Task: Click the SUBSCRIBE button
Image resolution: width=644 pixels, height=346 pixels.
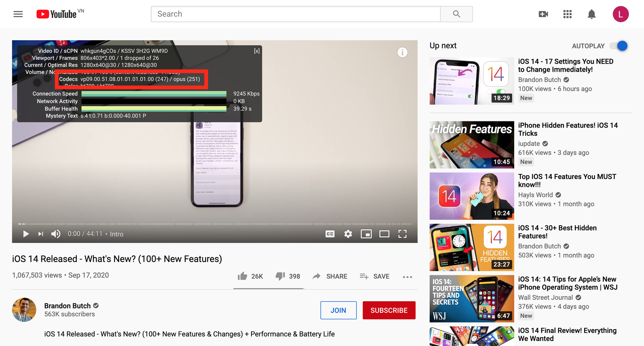Action: tap(389, 310)
